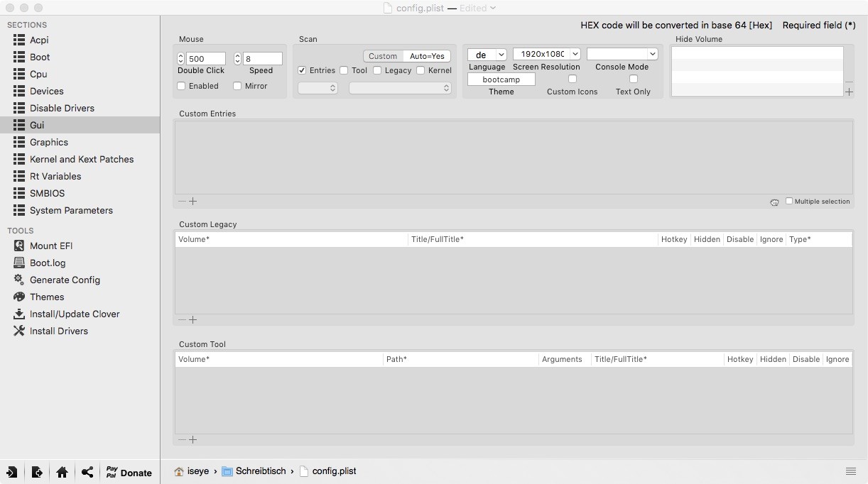Add a Custom Entries item

point(192,202)
